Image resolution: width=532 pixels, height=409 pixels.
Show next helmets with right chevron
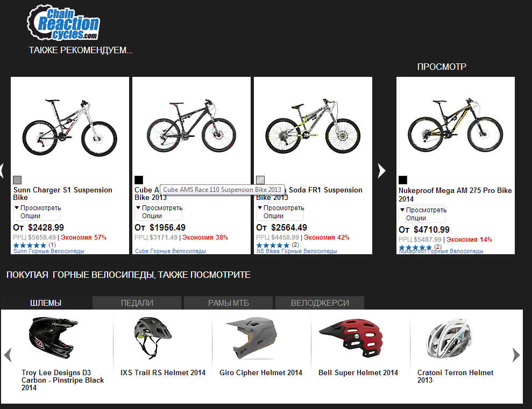(516, 355)
